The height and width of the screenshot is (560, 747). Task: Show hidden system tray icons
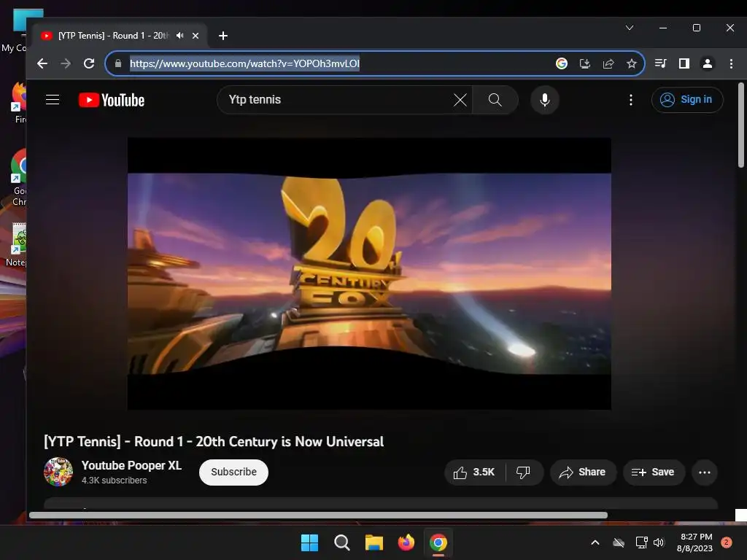595,542
